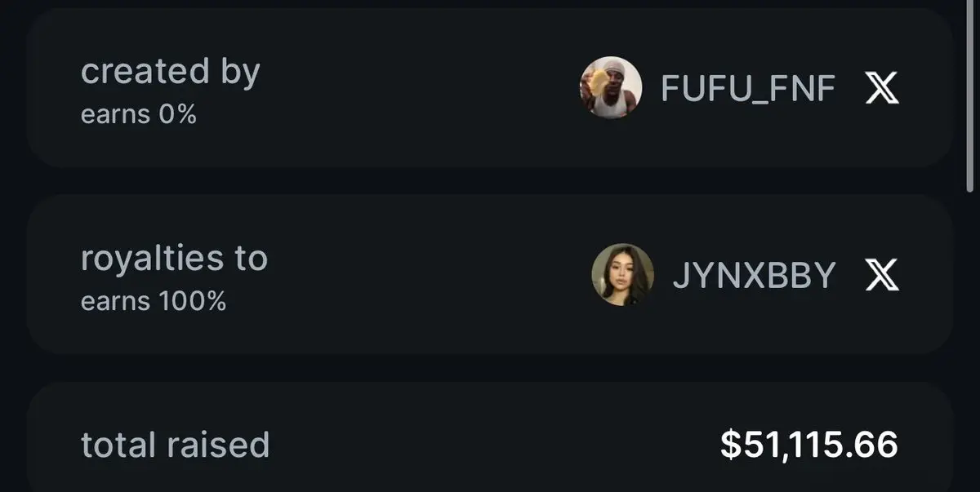980x492 pixels.
Task: Click the FUFU_FNF avatar picture
Action: (610, 88)
